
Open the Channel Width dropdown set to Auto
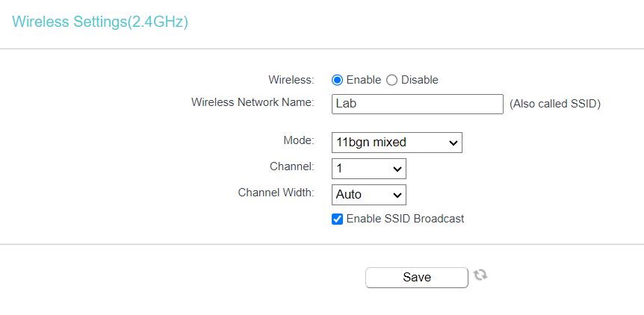point(369,194)
